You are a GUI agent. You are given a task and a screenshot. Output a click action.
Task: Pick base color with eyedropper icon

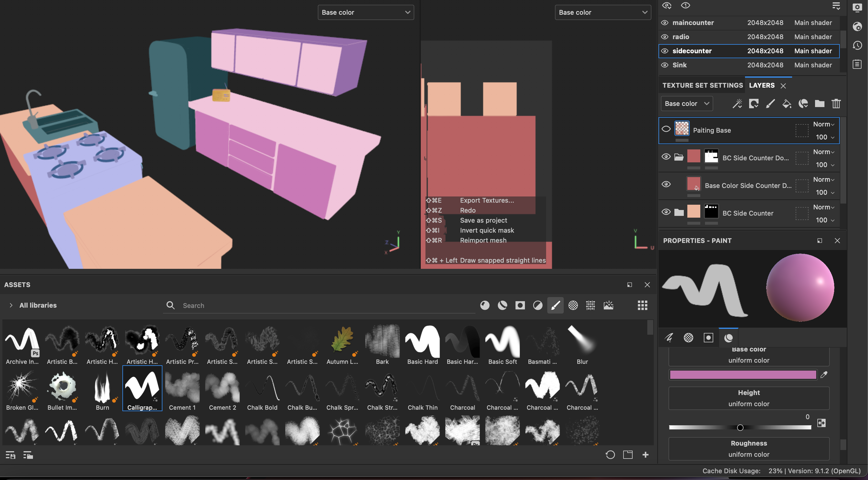[x=824, y=375]
